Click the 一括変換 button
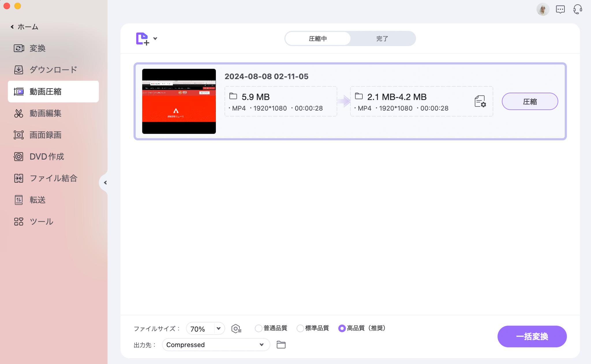The image size is (591, 364). point(532,337)
